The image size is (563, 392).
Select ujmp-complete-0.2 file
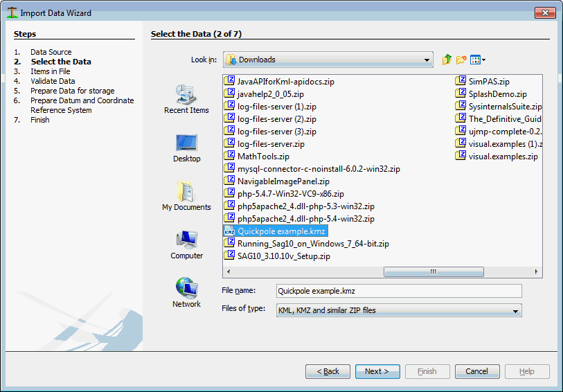point(499,132)
